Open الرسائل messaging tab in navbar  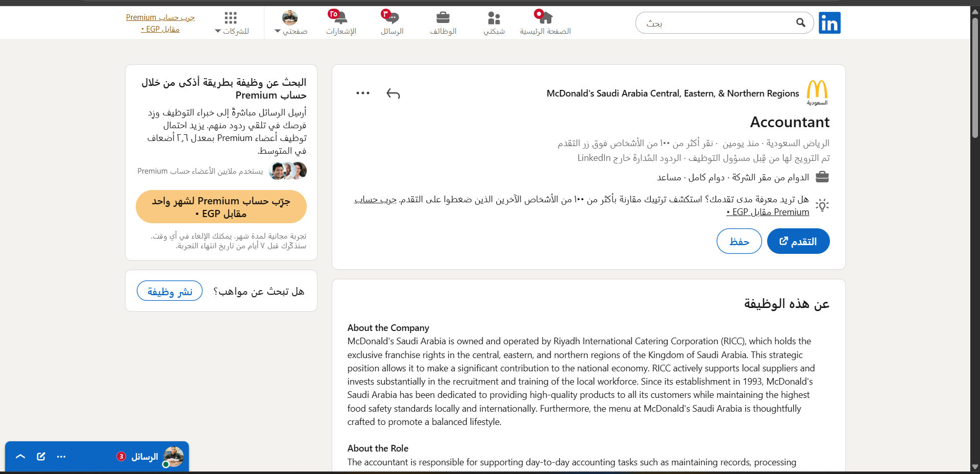[392, 23]
